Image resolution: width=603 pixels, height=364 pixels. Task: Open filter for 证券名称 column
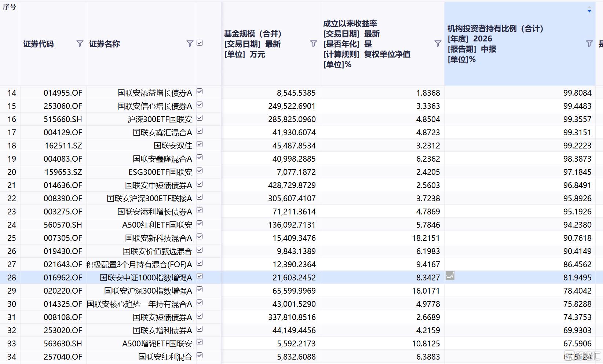coord(190,44)
